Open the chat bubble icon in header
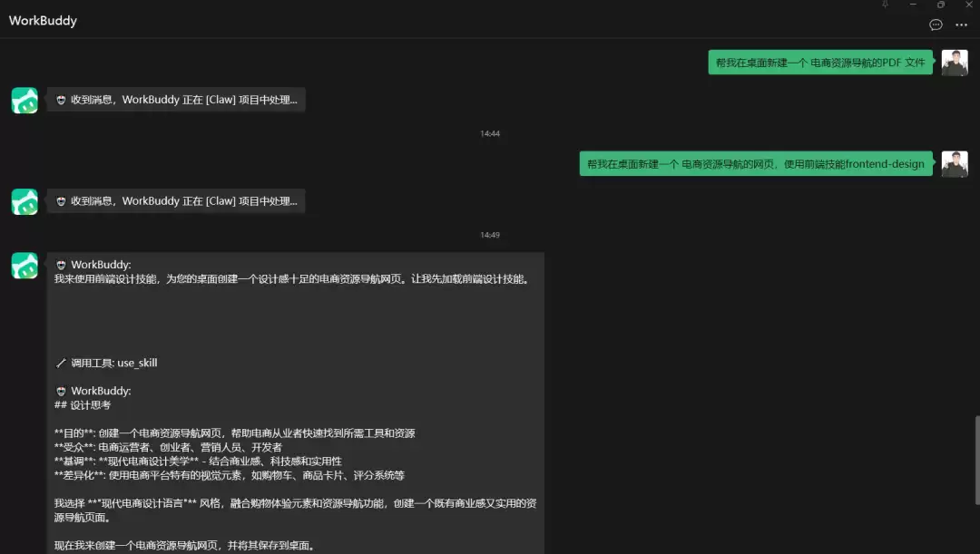The width and height of the screenshot is (980, 554). point(936,24)
